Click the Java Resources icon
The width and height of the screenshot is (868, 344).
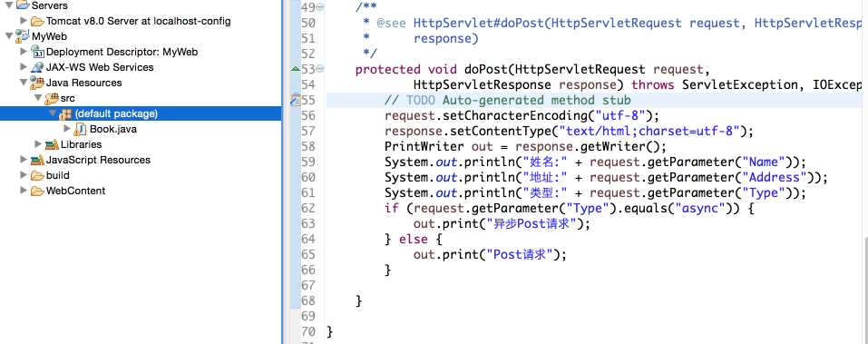37,83
